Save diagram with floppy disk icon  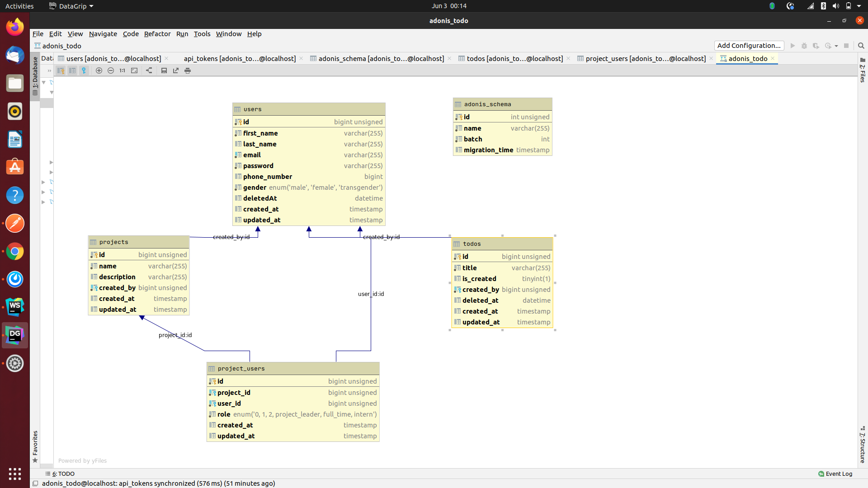pyautogui.click(x=164, y=70)
